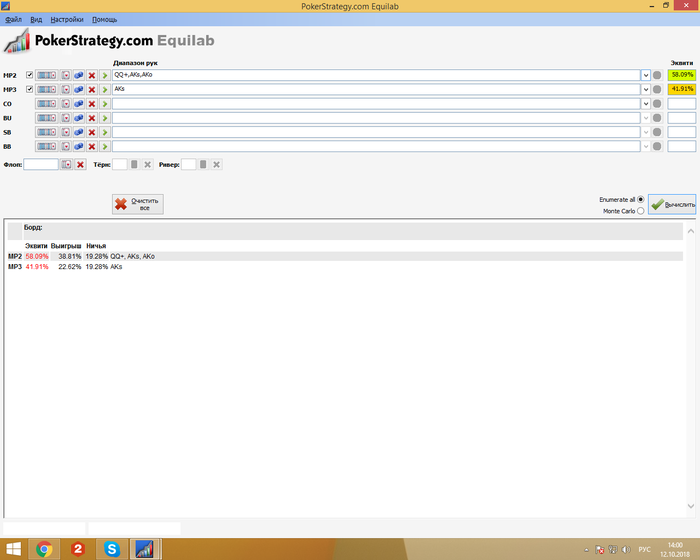Viewport: 700px width, 560px height.
Task: Open card picker for SB row
Action: [x=66, y=132]
